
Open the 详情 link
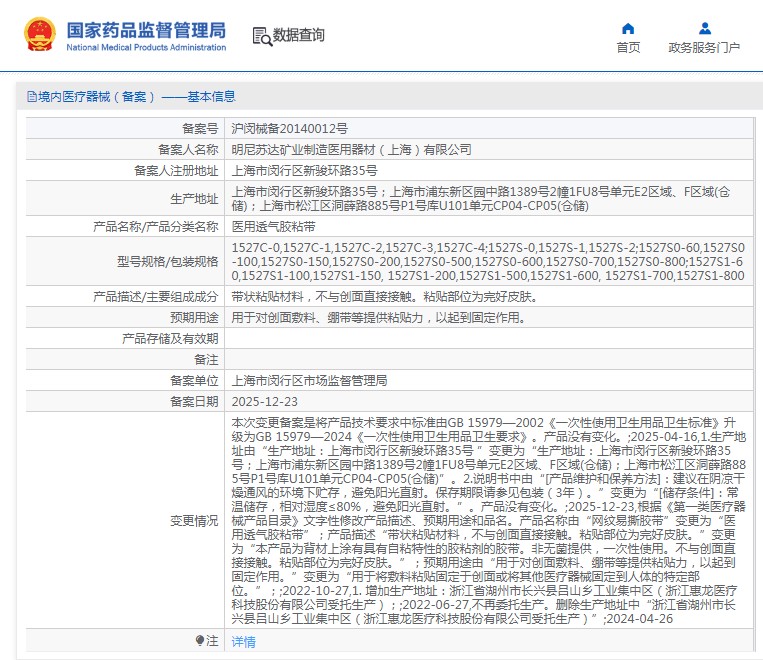[x=243, y=642]
